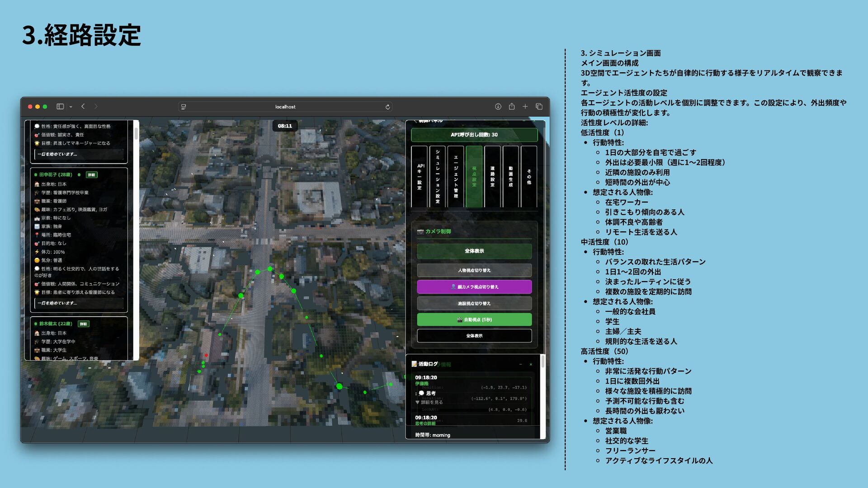Click the localhost address bar
The height and width of the screenshot is (488, 868).
[285, 107]
